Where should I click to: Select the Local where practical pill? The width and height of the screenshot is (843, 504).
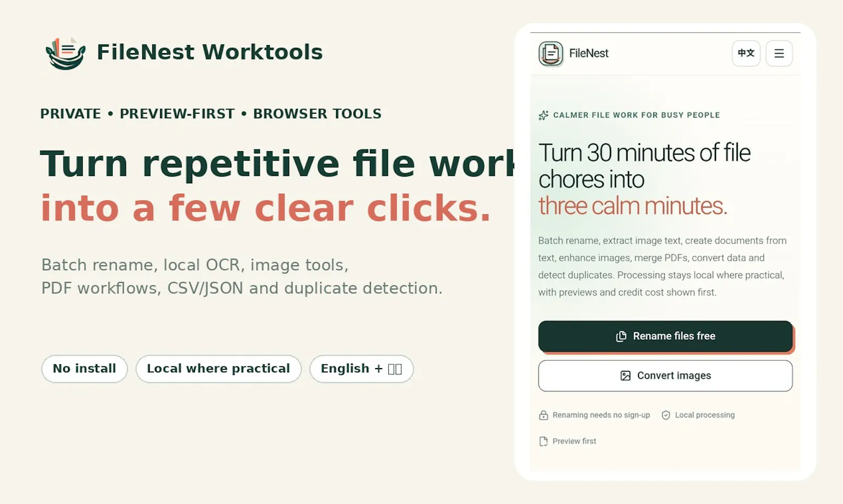218,369
